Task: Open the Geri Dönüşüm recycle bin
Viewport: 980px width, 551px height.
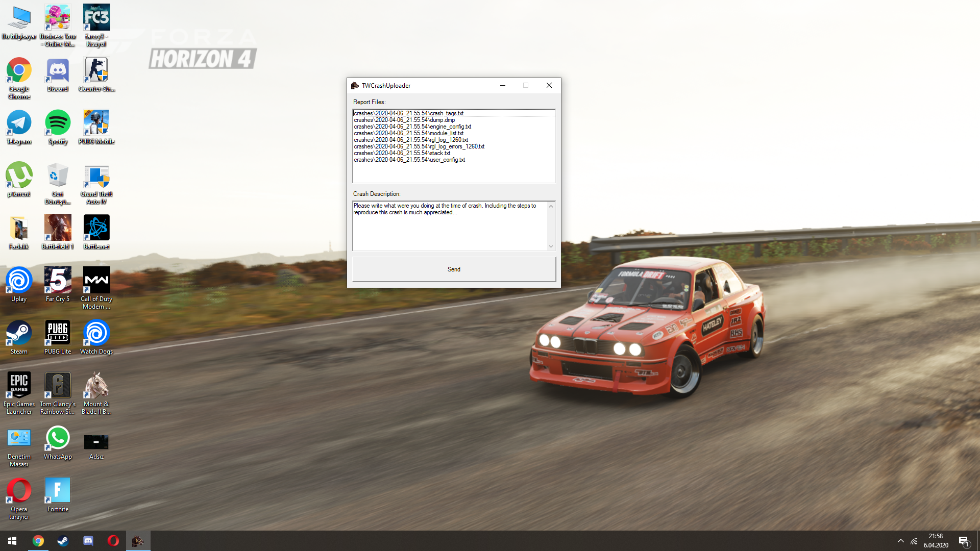Action: point(58,183)
